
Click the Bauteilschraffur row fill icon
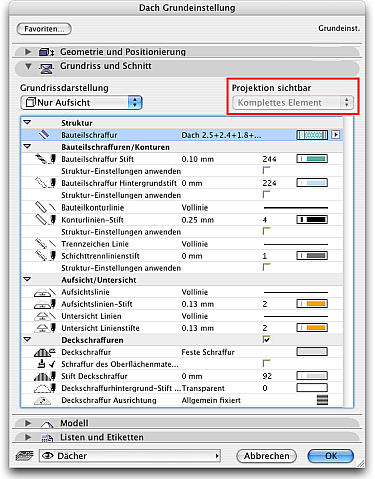[x=44, y=135]
